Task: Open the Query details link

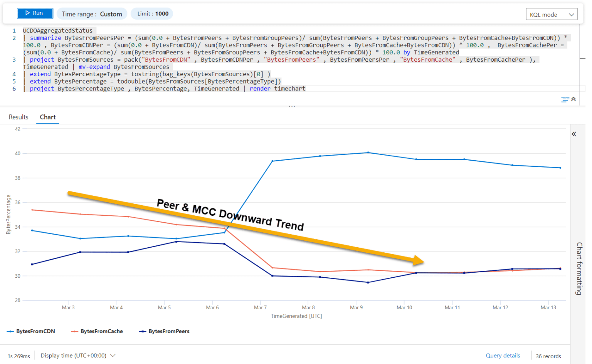Action: [x=503, y=355]
